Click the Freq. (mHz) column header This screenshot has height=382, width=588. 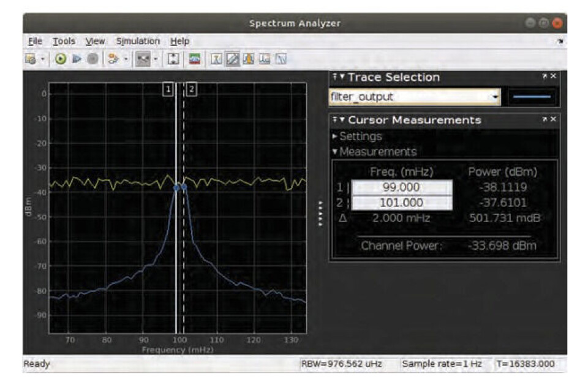[x=402, y=171]
